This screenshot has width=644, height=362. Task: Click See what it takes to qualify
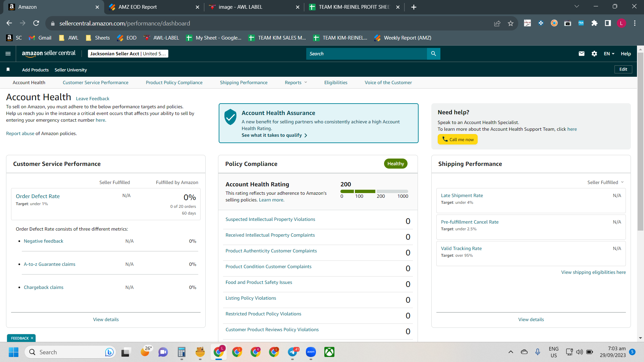[x=274, y=135]
